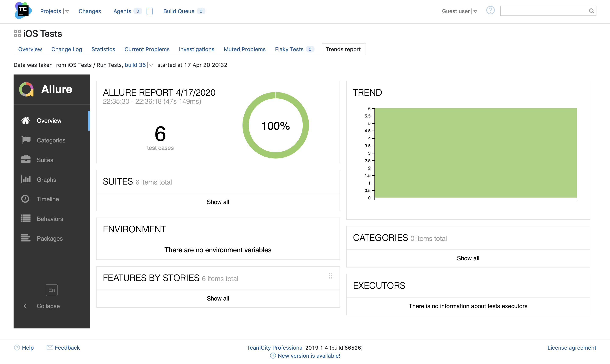Switch language with the En button

[51, 290]
